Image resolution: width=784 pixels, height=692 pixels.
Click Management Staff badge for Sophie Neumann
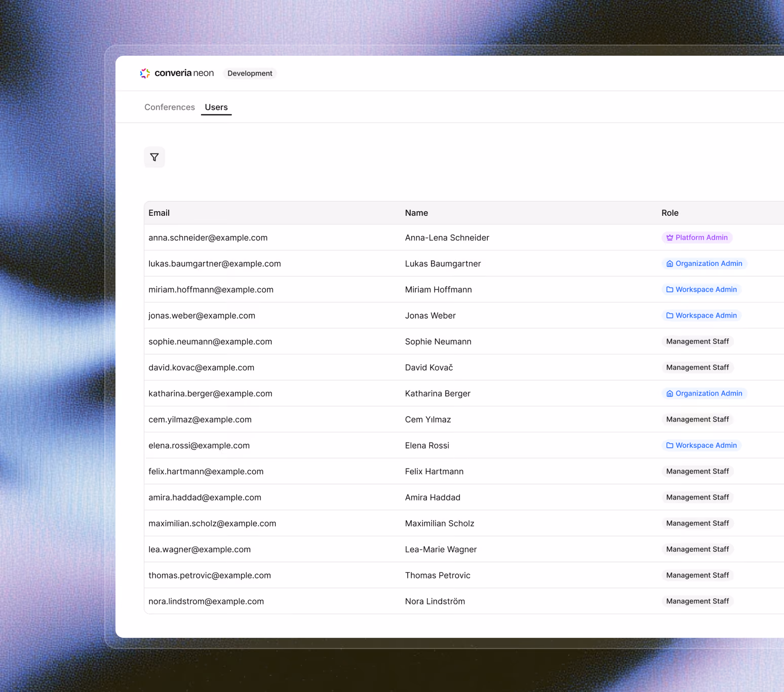pos(697,341)
